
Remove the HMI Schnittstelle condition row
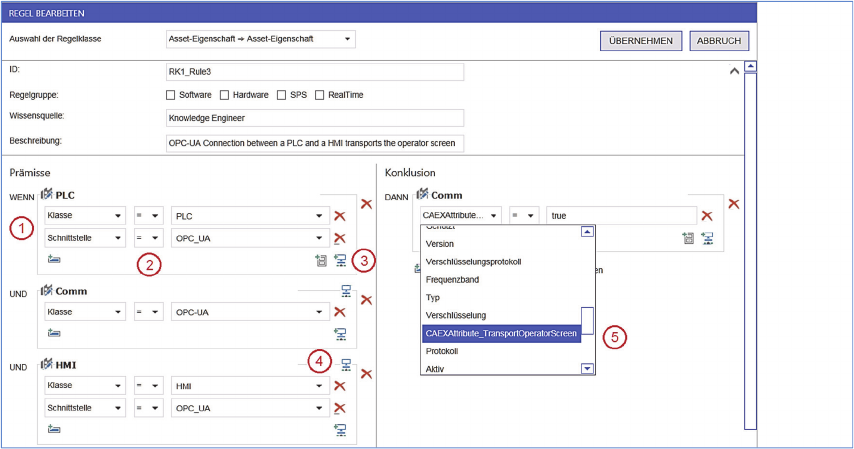[x=339, y=408]
